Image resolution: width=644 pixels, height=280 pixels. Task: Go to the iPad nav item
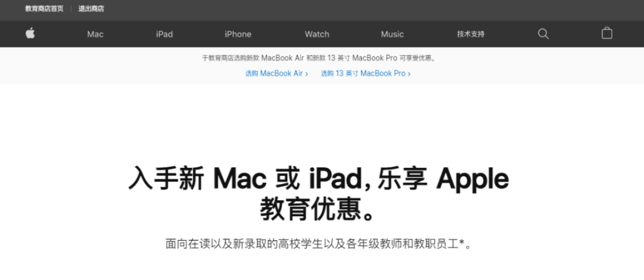point(164,34)
